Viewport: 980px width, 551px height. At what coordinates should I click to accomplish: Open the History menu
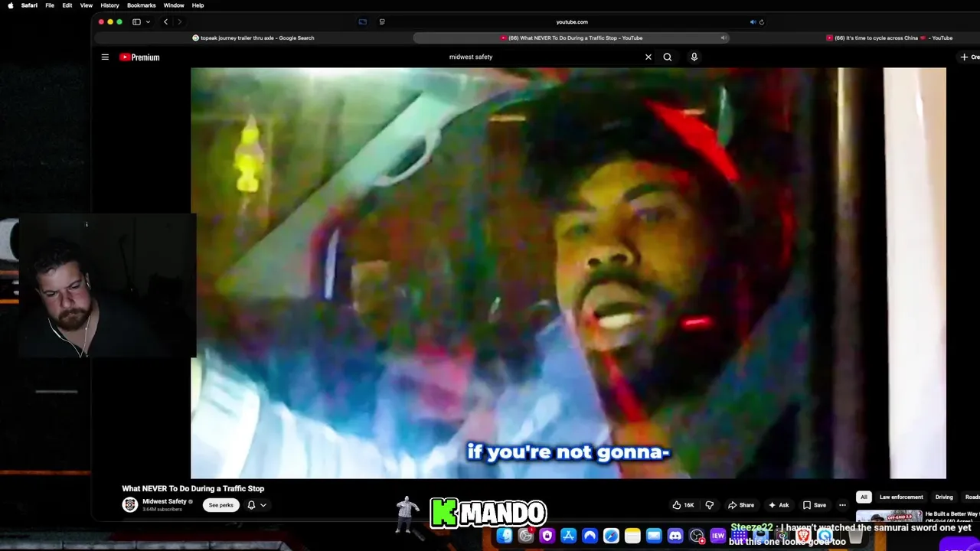[x=109, y=5]
